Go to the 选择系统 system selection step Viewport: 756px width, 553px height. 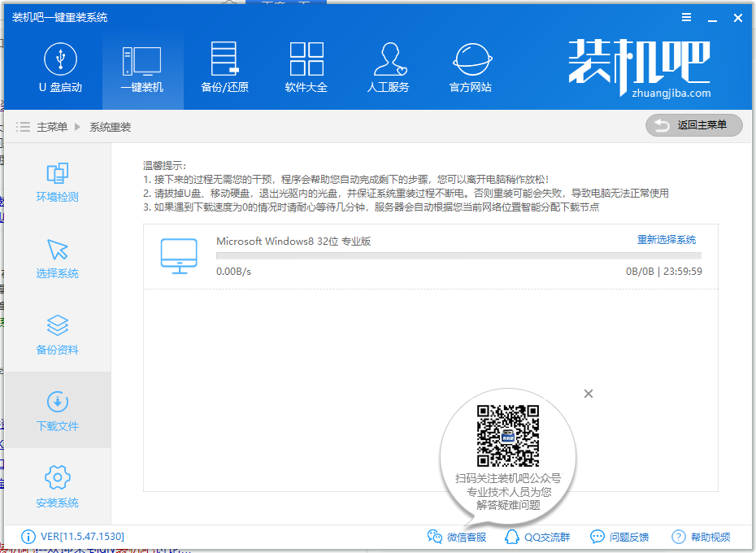coord(58,259)
